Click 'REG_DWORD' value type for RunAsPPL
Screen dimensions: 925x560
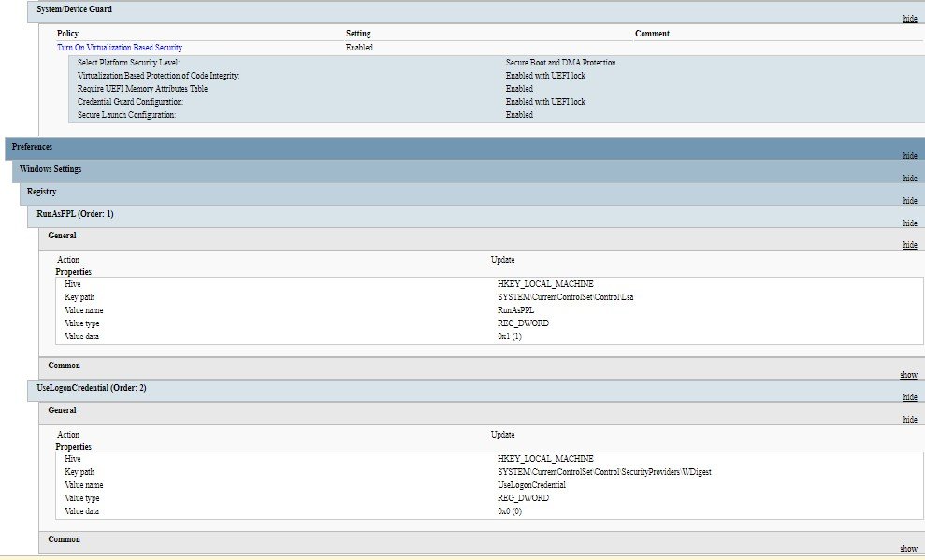pos(523,323)
